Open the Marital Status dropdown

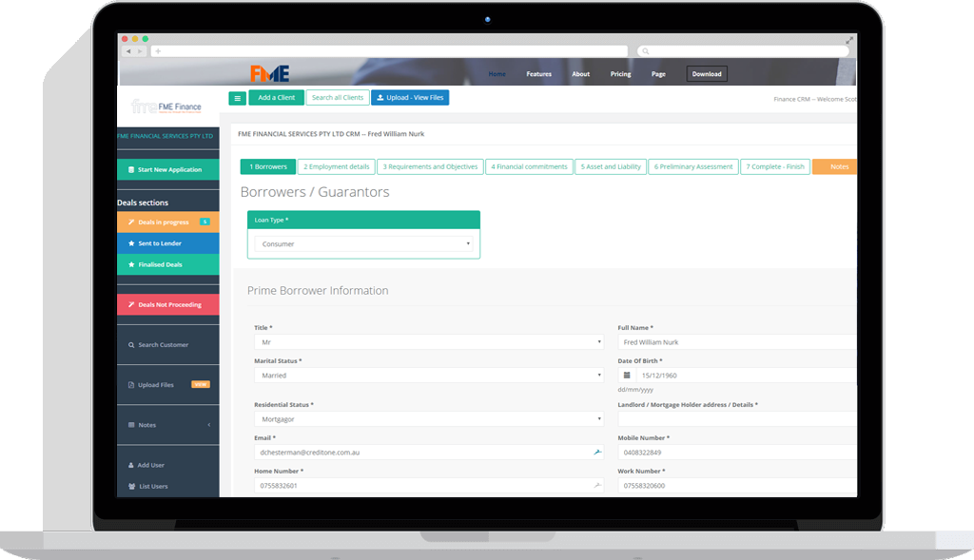[429, 375]
